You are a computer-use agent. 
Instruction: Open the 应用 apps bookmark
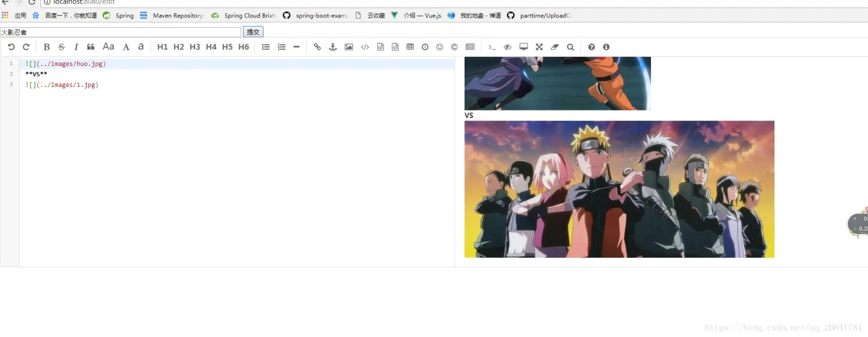(x=14, y=16)
